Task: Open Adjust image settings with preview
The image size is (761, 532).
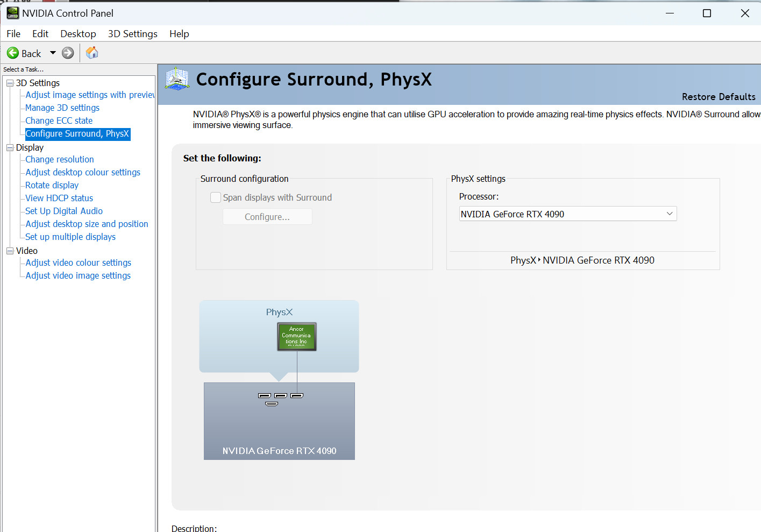Action: pos(90,95)
